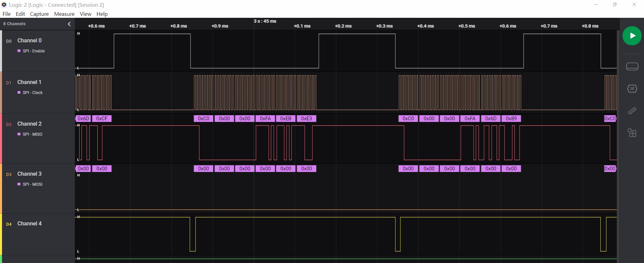Screen dimensions: 644x263
Task: Click the SPI - MISO analyzer label
Action: (x=33, y=134)
